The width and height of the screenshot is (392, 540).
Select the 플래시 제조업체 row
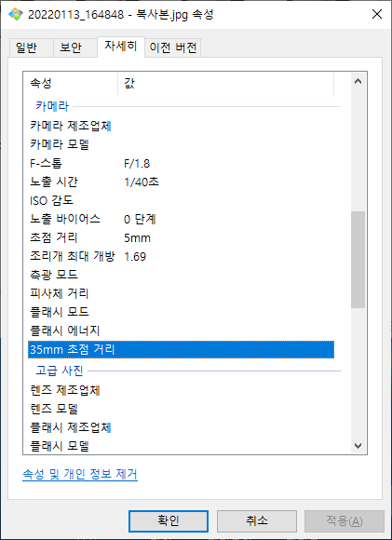(181, 427)
